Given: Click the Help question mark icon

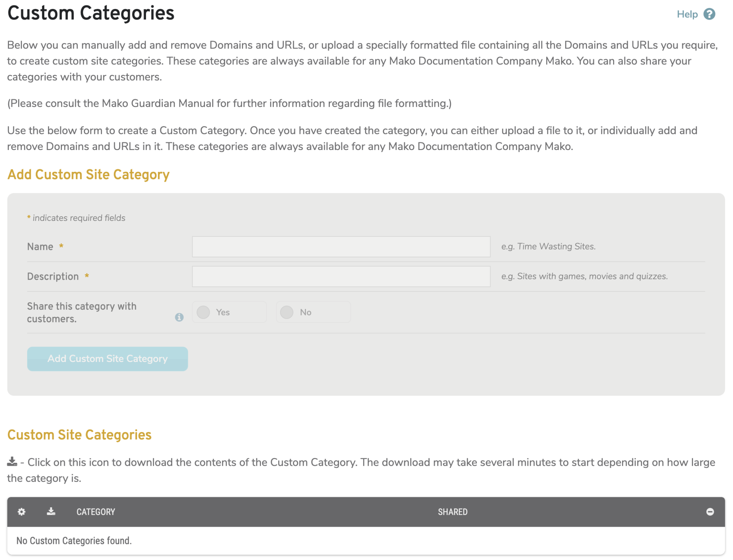Looking at the screenshot, I should click(x=710, y=14).
